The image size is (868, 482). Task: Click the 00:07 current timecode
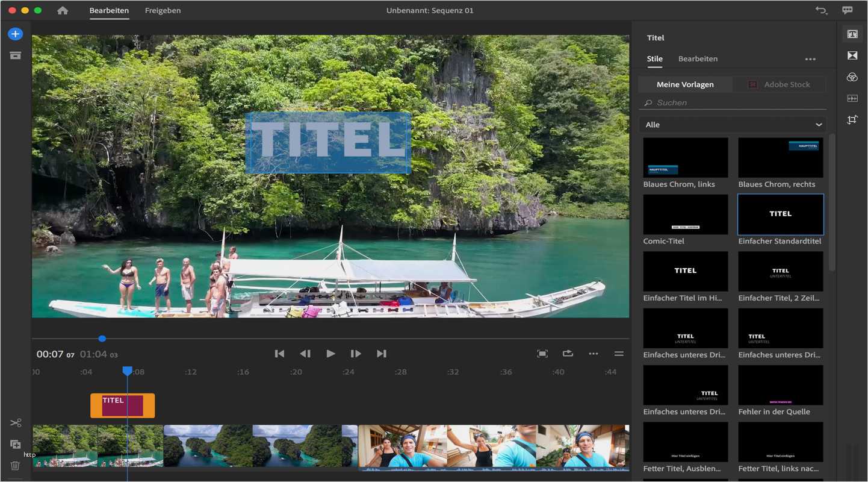pos(55,354)
